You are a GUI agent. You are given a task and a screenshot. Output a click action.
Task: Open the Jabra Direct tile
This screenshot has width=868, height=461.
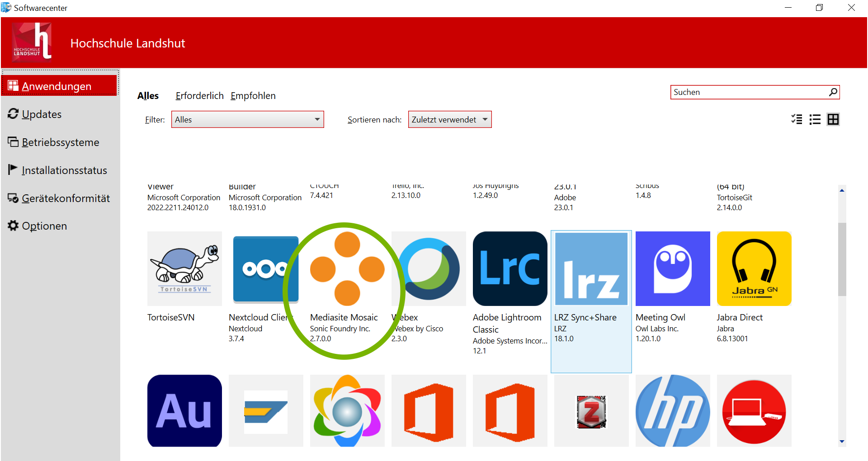click(754, 268)
